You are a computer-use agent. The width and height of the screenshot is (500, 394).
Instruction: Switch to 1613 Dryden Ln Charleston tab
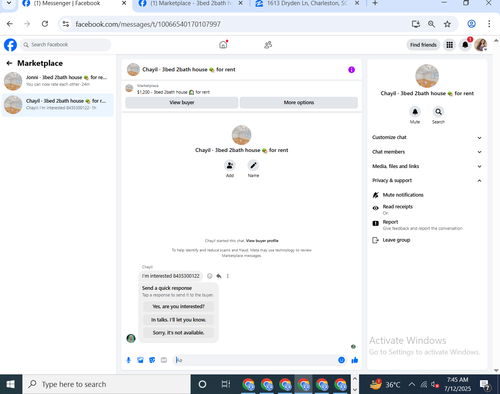coord(307,3)
